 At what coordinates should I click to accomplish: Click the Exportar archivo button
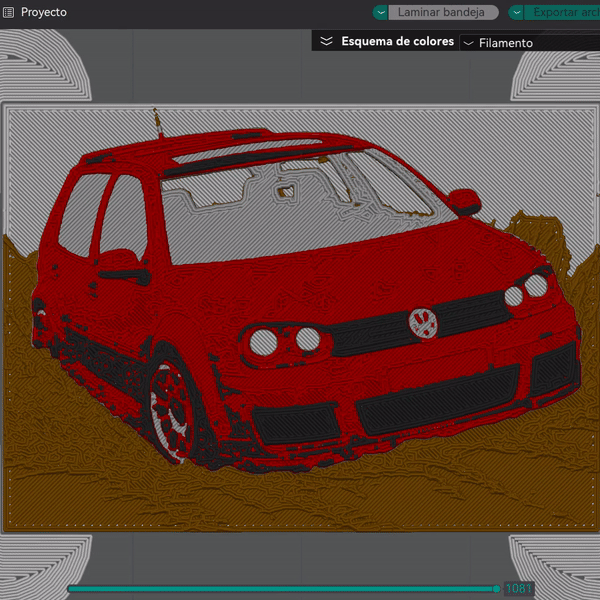[565, 13]
